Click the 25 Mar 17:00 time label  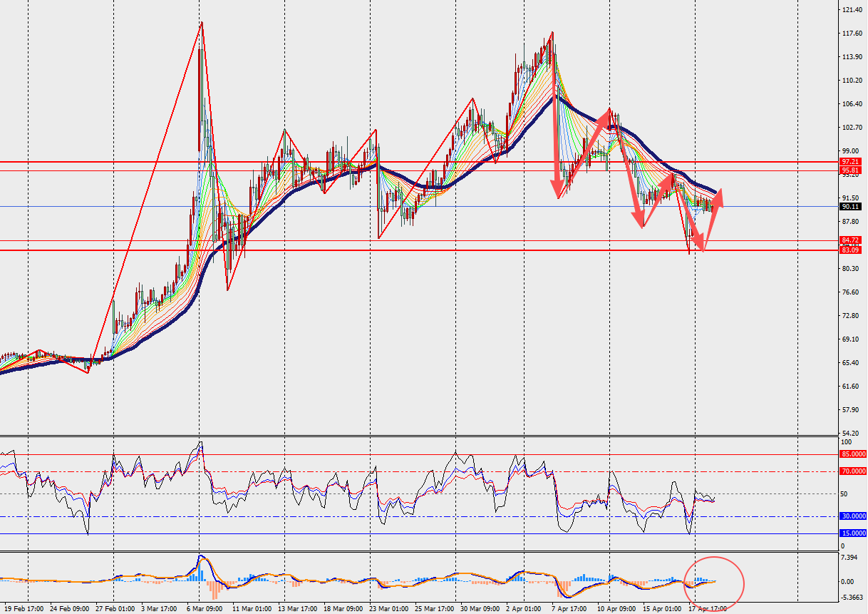pos(433,609)
